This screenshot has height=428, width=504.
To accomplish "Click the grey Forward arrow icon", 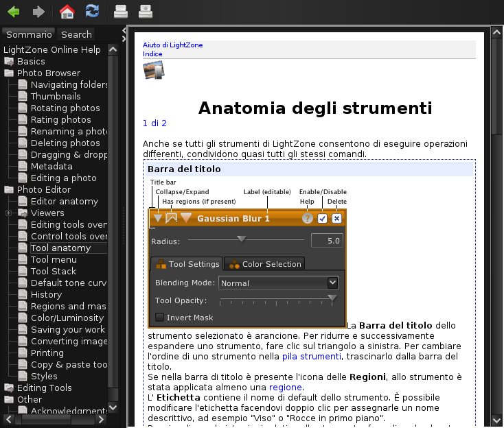I will pos(38,12).
